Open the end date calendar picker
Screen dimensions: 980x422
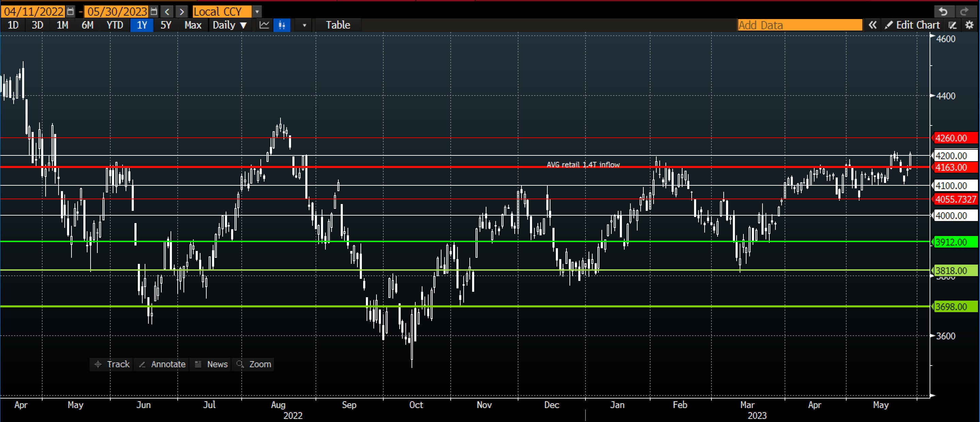point(154,12)
